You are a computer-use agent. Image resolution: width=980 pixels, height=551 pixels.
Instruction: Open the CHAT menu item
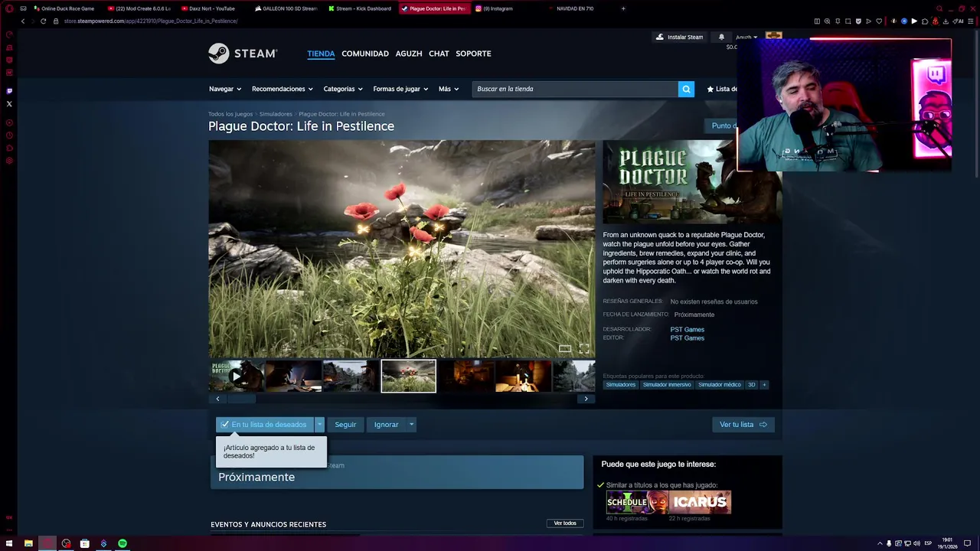pos(439,54)
